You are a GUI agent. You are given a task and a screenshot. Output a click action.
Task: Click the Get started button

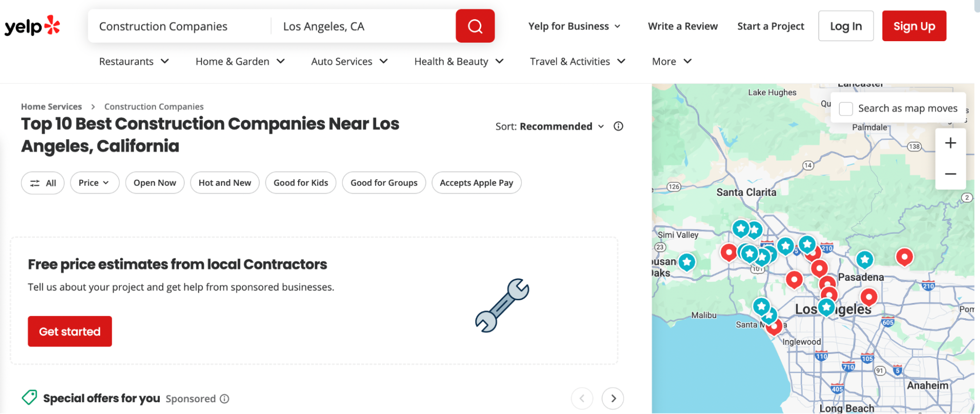(70, 332)
